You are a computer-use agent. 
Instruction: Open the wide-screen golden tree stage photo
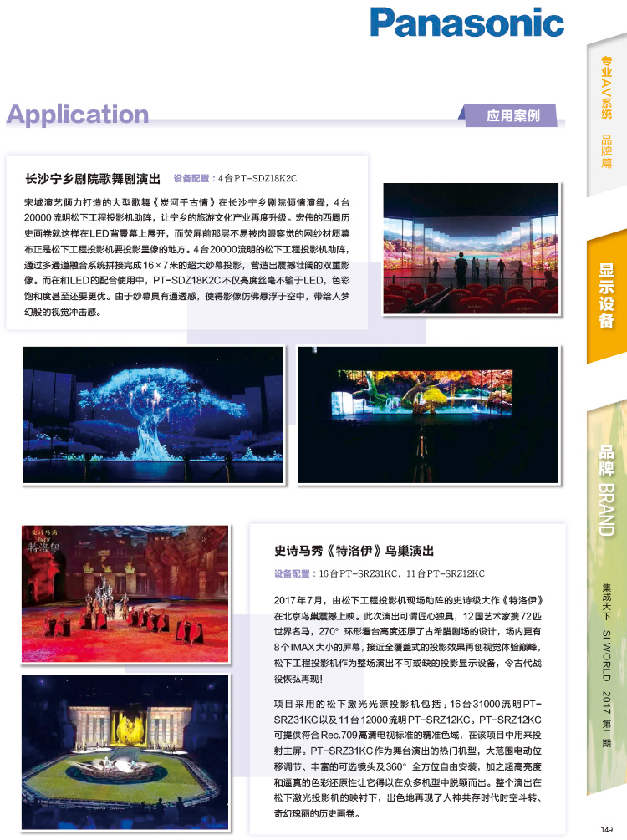[x=428, y=415]
